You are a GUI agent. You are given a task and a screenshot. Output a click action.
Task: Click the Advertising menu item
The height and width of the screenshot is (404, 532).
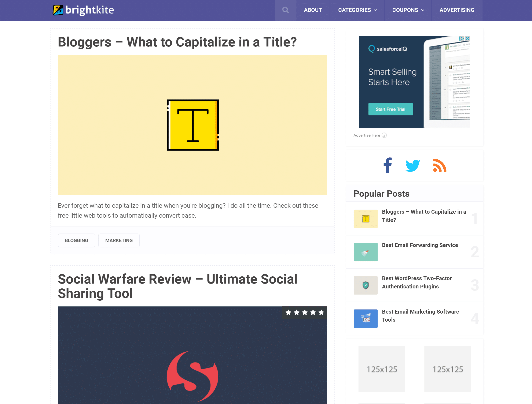click(457, 10)
